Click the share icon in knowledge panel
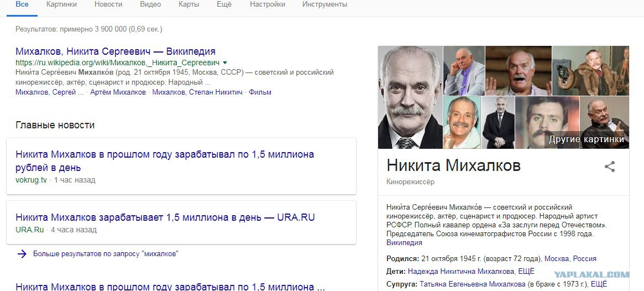Viewport: 644px width, 291px height. (x=610, y=167)
